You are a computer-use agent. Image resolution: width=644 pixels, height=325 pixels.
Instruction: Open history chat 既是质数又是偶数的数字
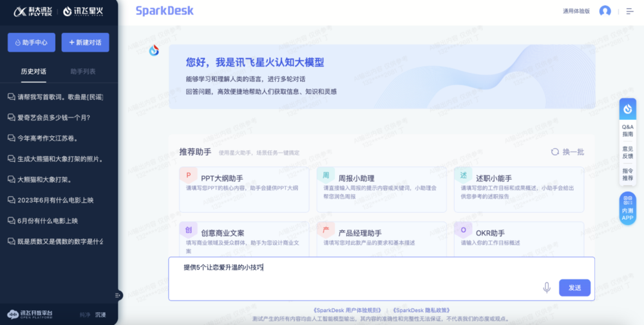point(56,241)
